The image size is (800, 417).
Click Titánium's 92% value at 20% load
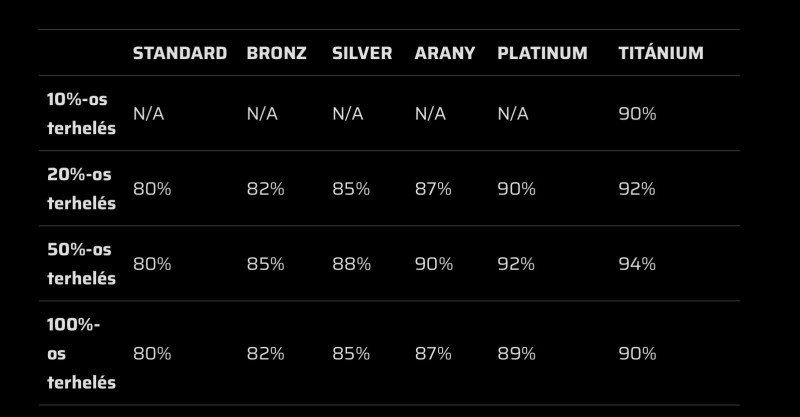(637, 189)
